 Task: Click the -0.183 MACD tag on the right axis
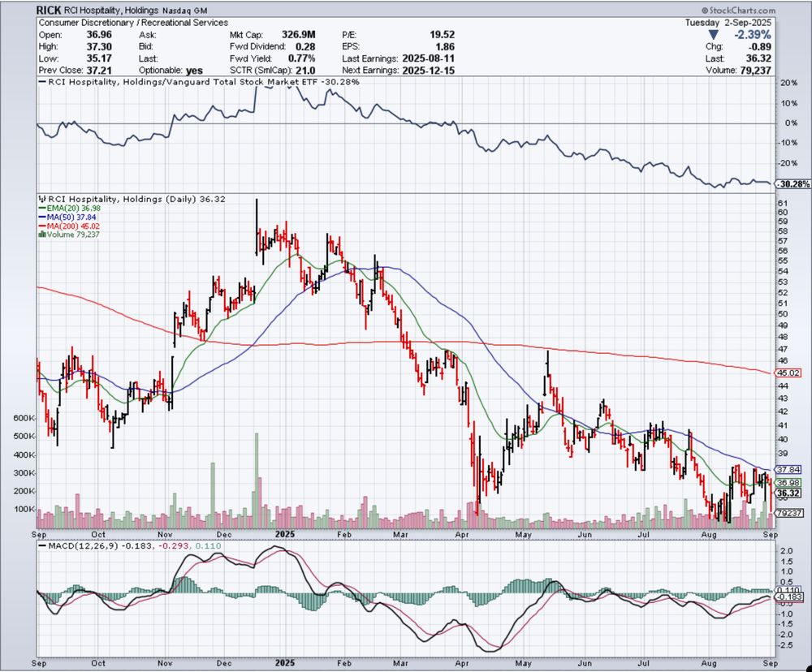click(x=790, y=597)
